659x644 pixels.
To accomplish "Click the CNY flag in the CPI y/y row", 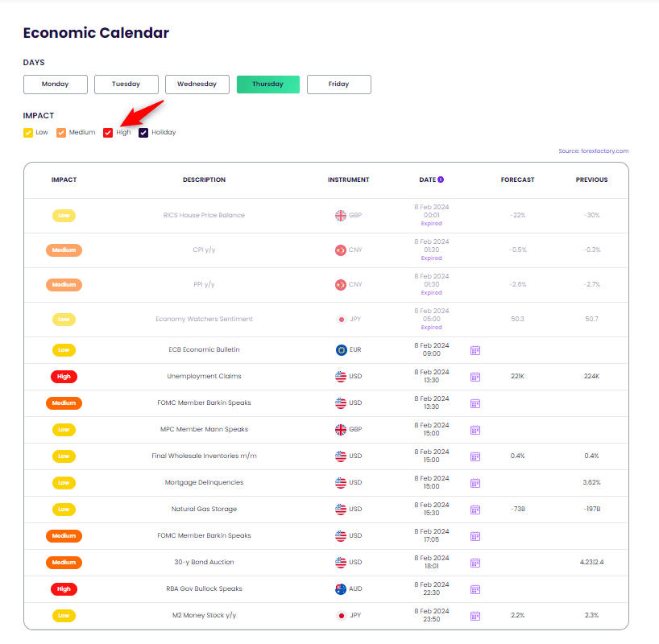I will [x=339, y=250].
